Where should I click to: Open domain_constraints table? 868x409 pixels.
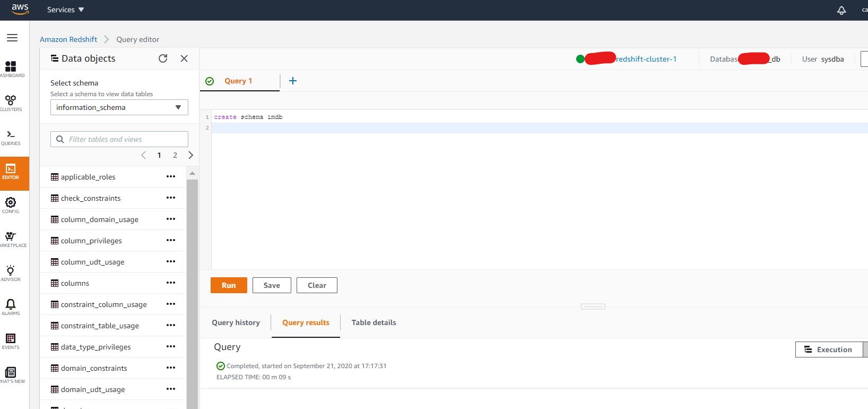tap(94, 368)
